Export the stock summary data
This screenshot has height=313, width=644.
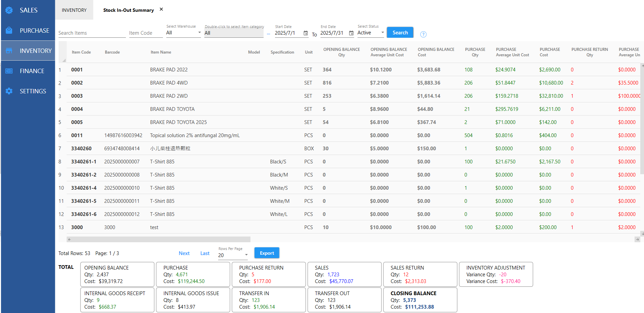pos(267,253)
